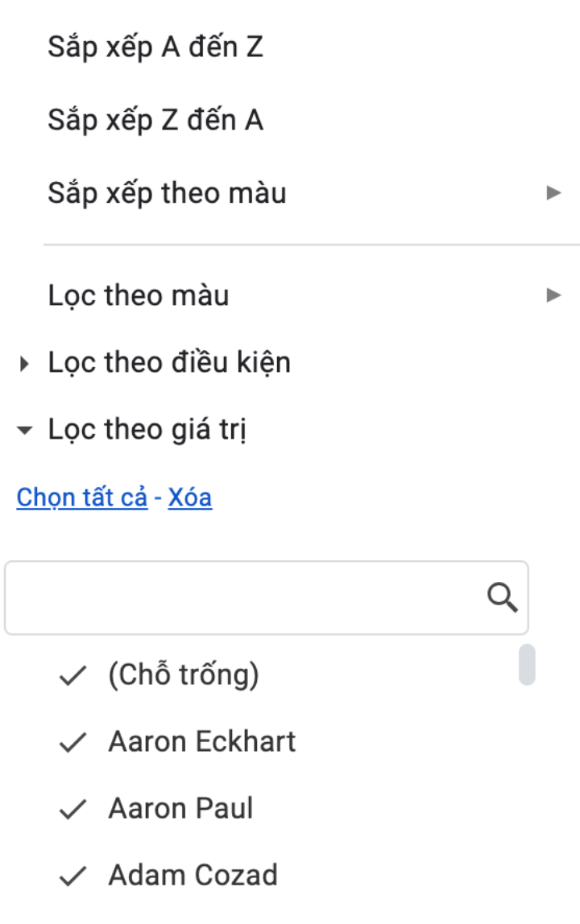The height and width of the screenshot is (924, 580).
Task: Deselect Adam Cozad filter value
Action: point(73,877)
